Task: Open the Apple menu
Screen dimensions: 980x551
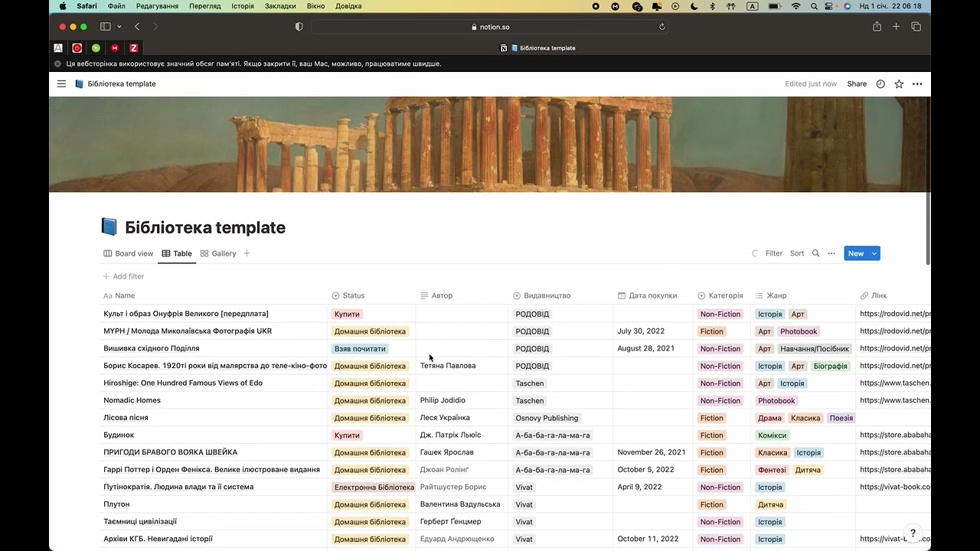Action: 63,6
